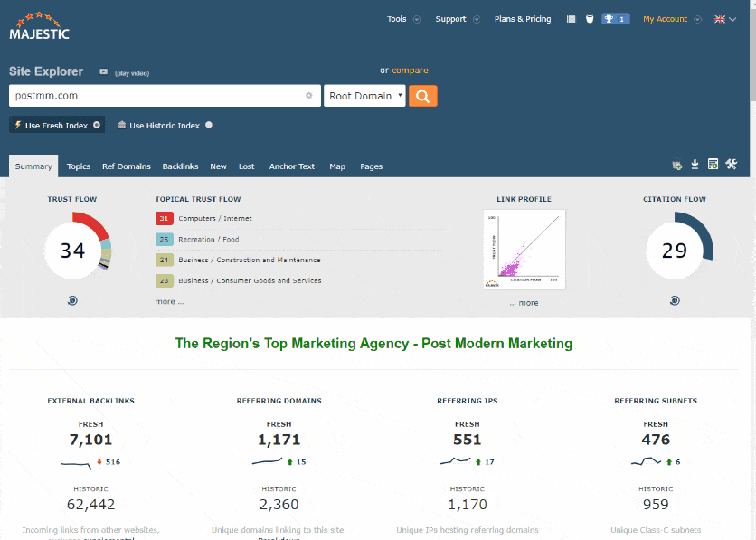This screenshot has width=756, height=540.
Task: Click the play video icon beside Site Explorer
Action: pos(103,71)
